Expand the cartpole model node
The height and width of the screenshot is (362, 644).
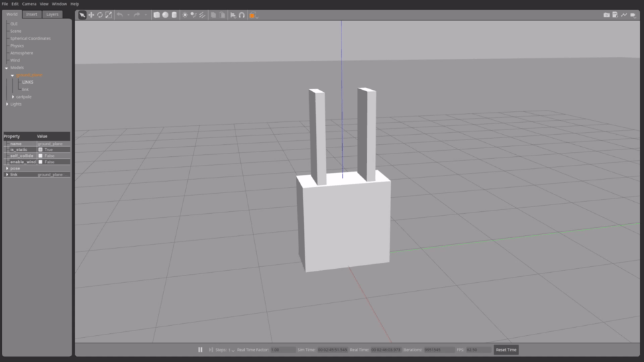point(13,97)
